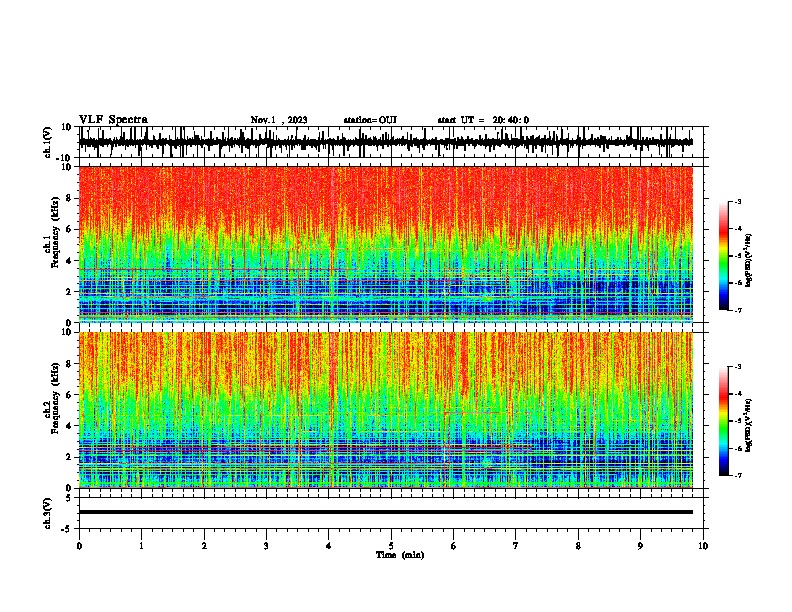Click the "station=OUI" label
Viewport: 792px width, 612px height.
tap(370, 120)
